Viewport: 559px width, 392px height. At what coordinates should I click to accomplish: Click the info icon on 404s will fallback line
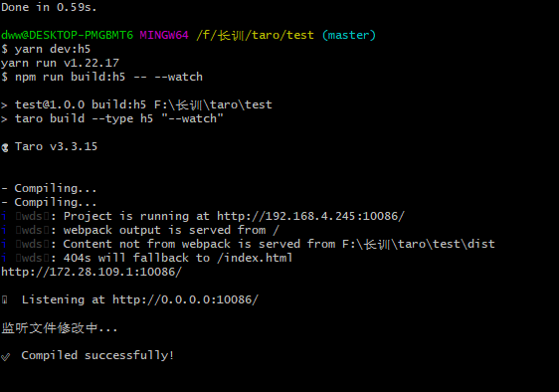click(4, 258)
